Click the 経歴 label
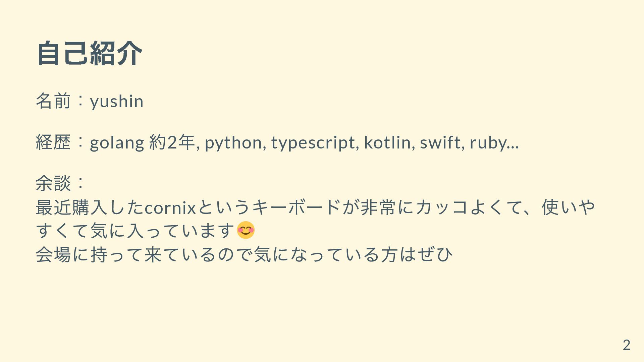Screen dimensions: 644x362 click(53, 142)
